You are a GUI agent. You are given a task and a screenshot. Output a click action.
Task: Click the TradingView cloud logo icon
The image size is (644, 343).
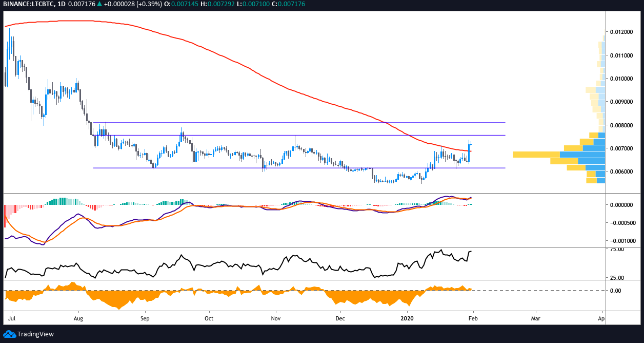click(x=9, y=334)
